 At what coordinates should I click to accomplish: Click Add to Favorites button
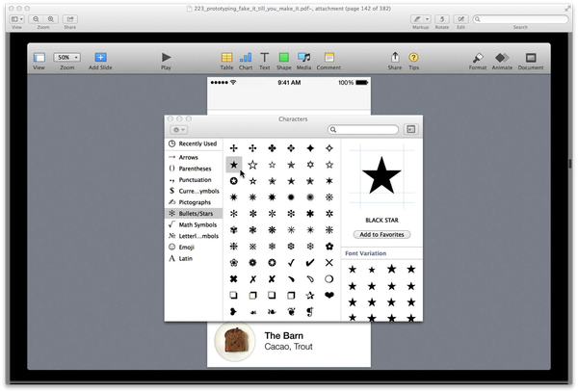click(x=381, y=235)
